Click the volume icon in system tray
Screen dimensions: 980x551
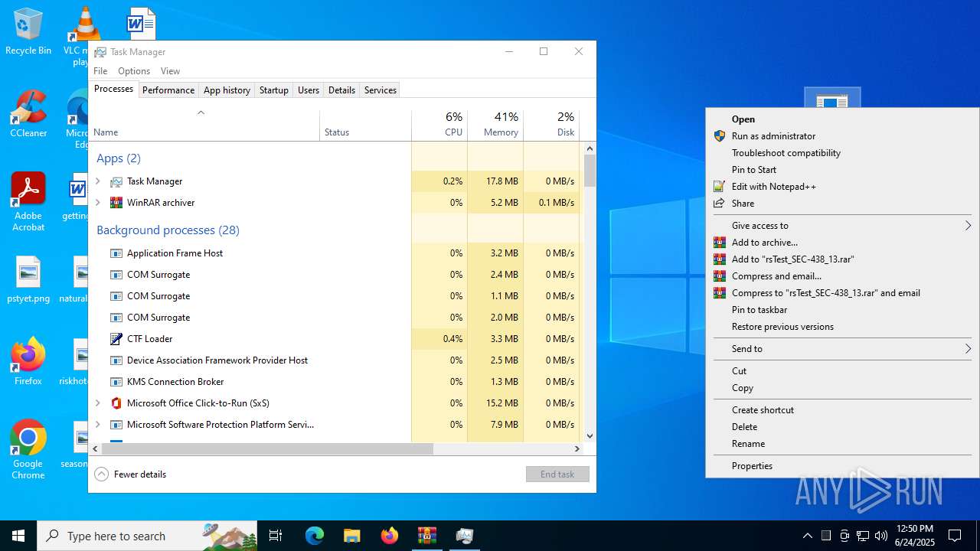click(x=881, y=536)
